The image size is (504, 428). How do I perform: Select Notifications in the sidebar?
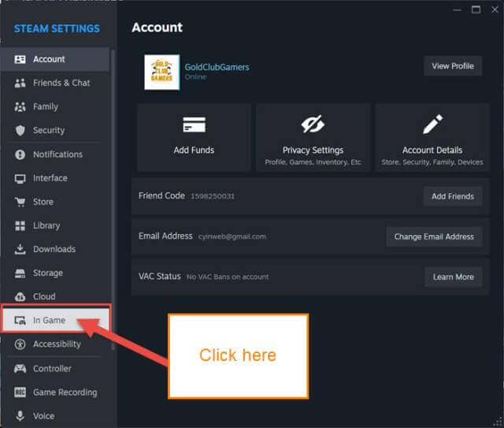click(x=55, y=154)
